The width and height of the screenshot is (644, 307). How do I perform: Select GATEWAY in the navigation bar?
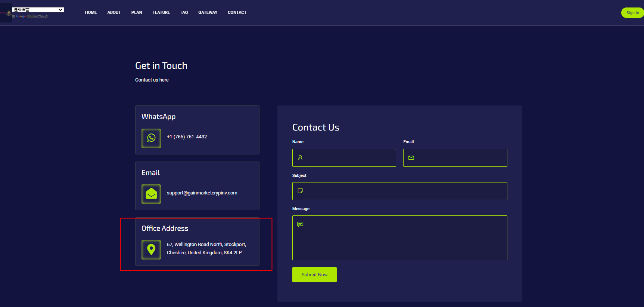pos(208,13)
